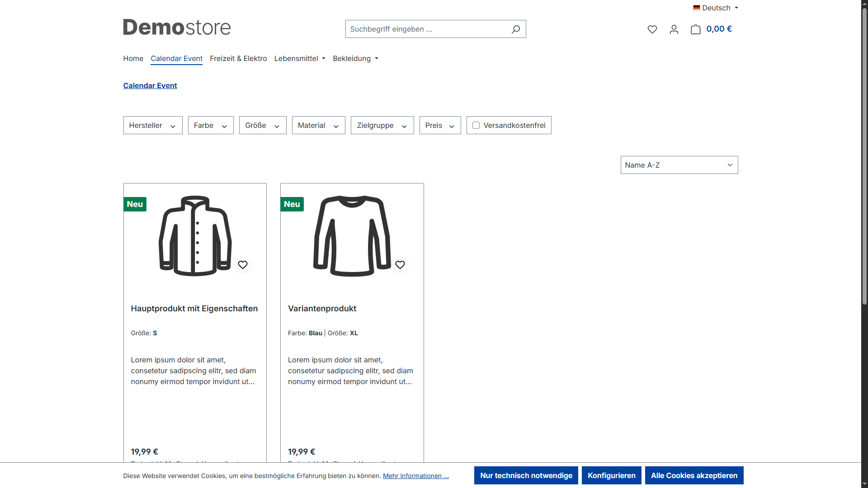Open the Preis filter

pyautogui.click(x=439, y=125)
